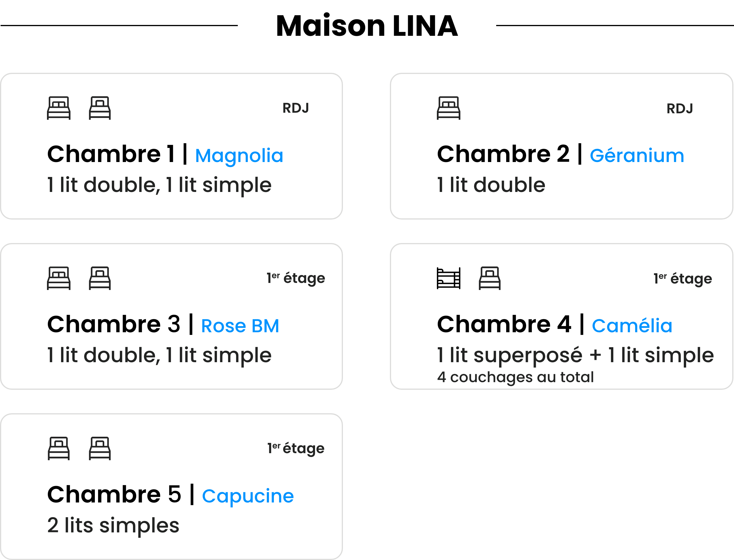
Task: Click the RDJ label on Chambre 2
Action: [680, 109]
